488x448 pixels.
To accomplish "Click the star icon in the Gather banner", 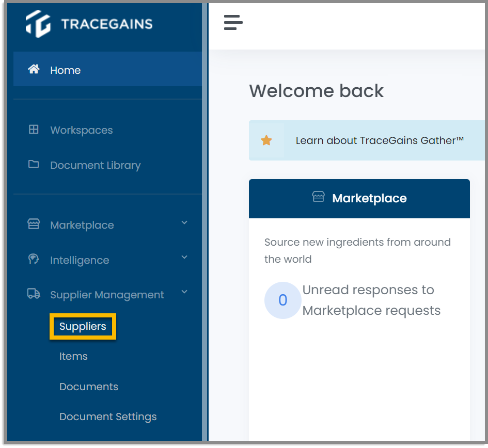I will (x=266, y=140).
